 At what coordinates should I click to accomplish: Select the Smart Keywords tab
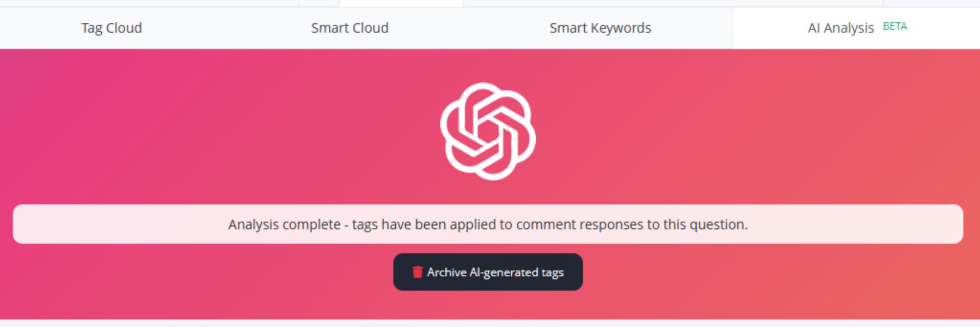pyautogui.click(x=600, y=28)
